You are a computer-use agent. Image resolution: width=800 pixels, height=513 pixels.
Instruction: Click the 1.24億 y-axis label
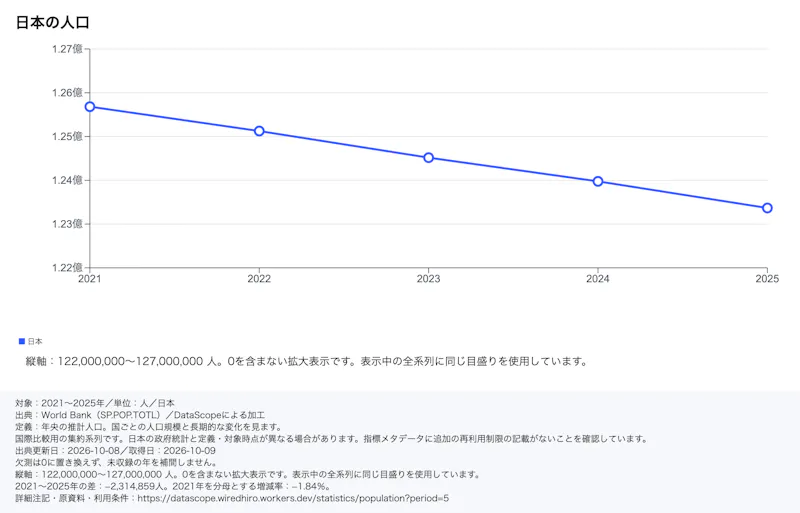(x=67, y=180)
